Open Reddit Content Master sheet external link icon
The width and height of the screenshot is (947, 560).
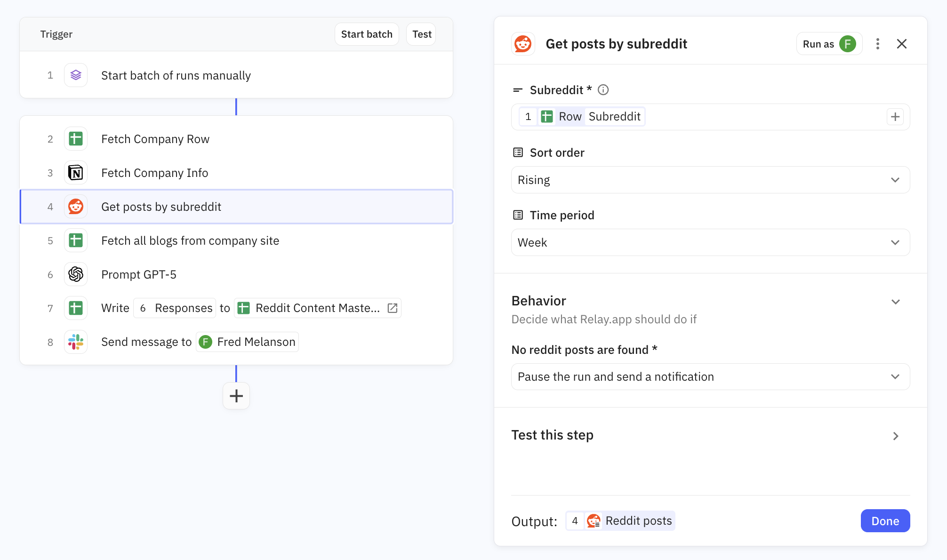pyautogui.click(x=393, y=308)
